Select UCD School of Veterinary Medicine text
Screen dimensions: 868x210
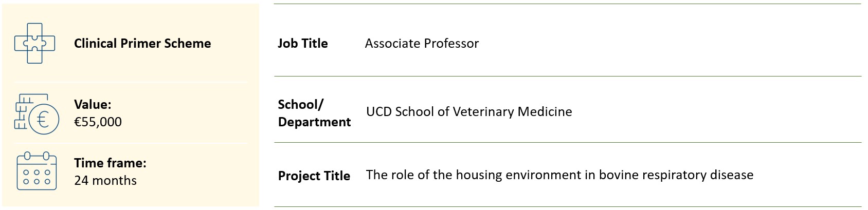(469, 111)
